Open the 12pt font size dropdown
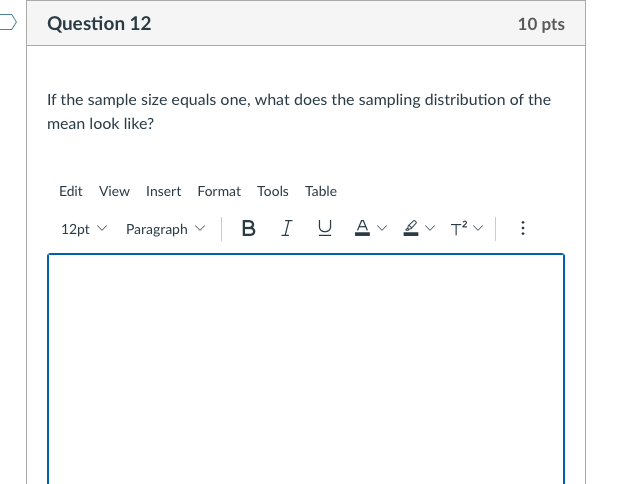The height and width of the screenshot is (484, 627). click(x=84, y=229)
